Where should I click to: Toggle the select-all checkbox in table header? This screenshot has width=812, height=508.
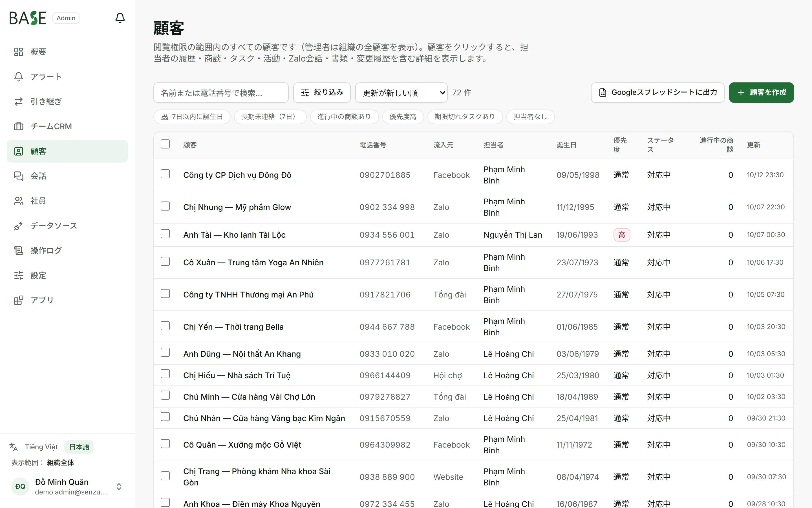point(165,144)
